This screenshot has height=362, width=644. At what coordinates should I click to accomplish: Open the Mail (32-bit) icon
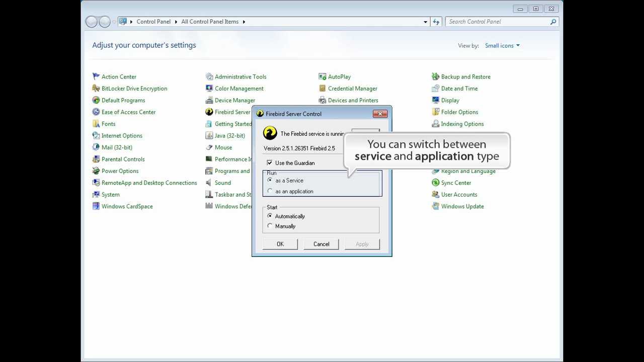(96, 147)
